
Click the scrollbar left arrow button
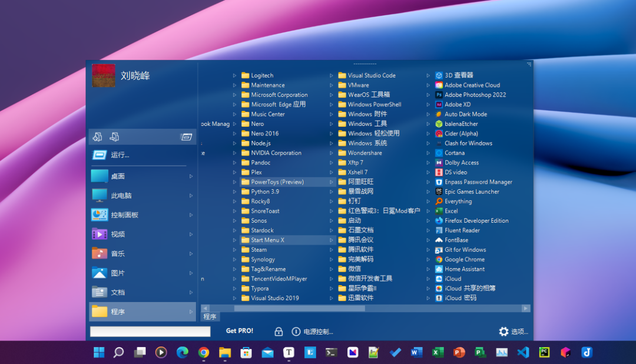tap(206, 309)
